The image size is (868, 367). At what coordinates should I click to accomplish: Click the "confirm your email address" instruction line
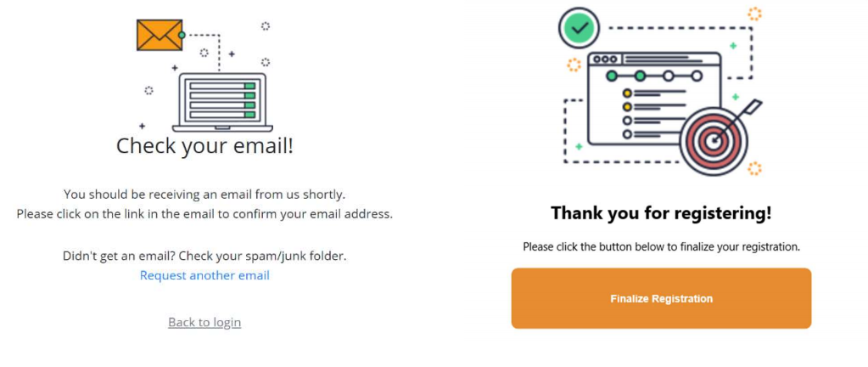pyautogui.click(x=204, y=214)
